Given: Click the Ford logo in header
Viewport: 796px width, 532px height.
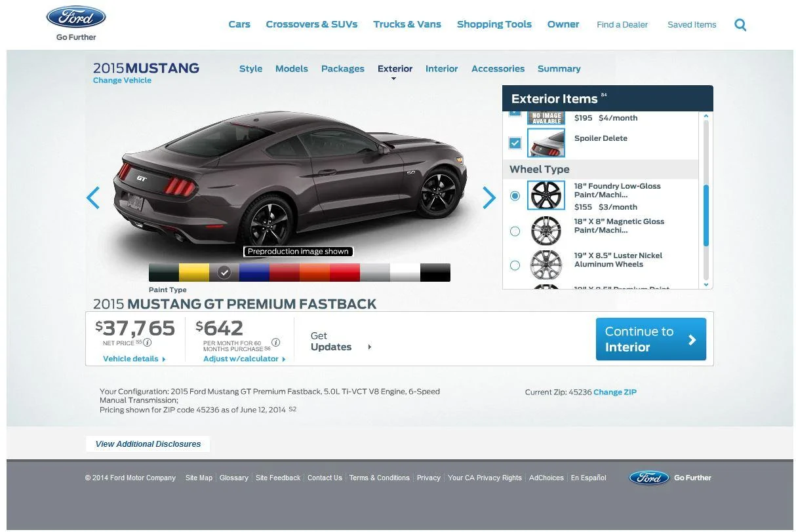Looking at the screenshot, I should (x=76, y=18).
